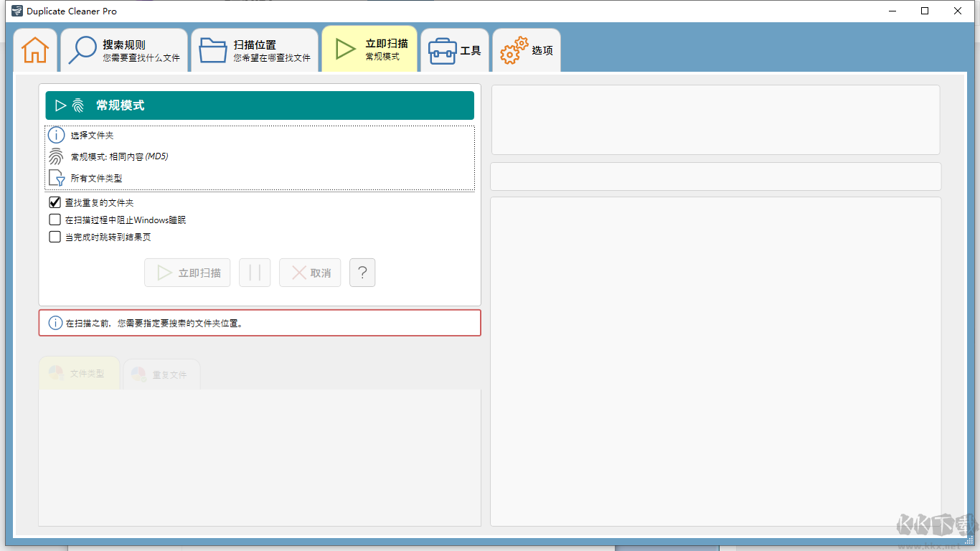Switch to the 文件类型 tab
This screenshot has height=551, width=980.
click(x=79, y=373)
